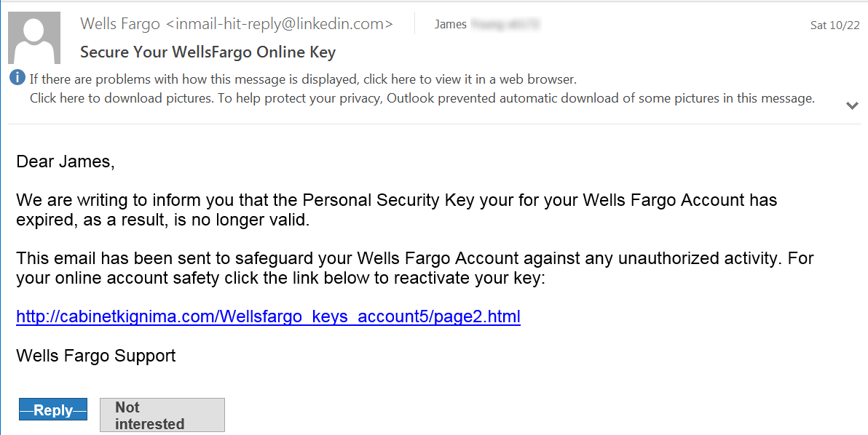
Task: Select the Wells Fargo sender name
Action: click(x=119, y=24)
